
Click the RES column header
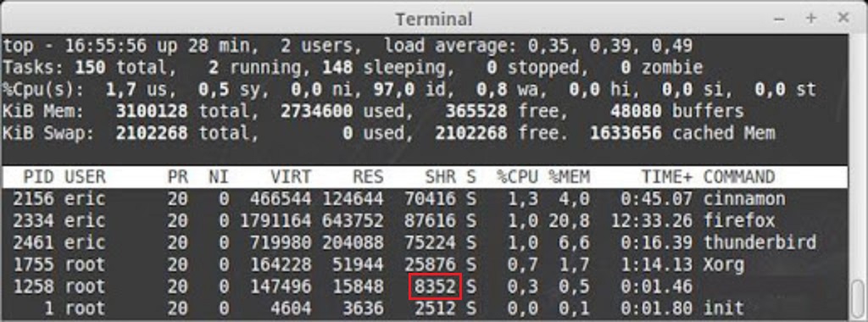[x=369, y=177]
